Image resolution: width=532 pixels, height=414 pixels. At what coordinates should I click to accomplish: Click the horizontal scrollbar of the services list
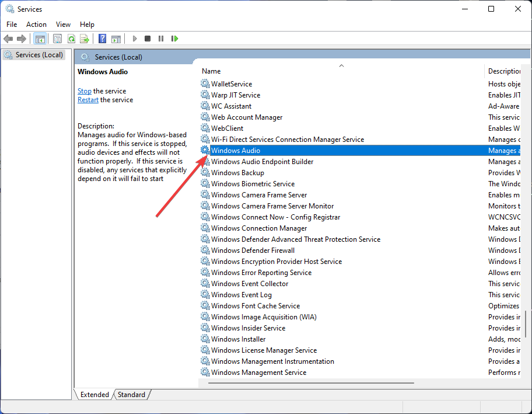click(311, 382)
